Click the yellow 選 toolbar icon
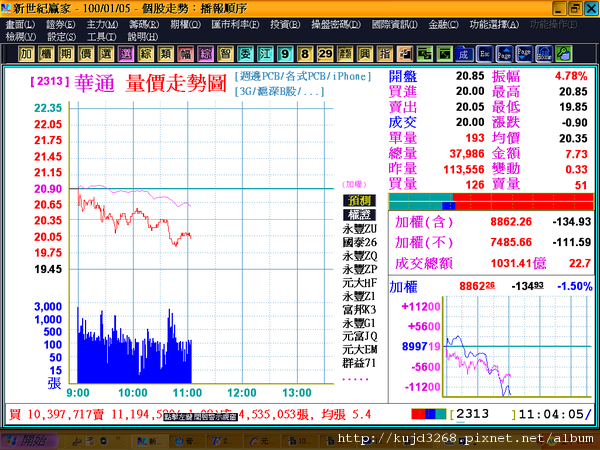600x450 pixels. click(x=106, y=54)
